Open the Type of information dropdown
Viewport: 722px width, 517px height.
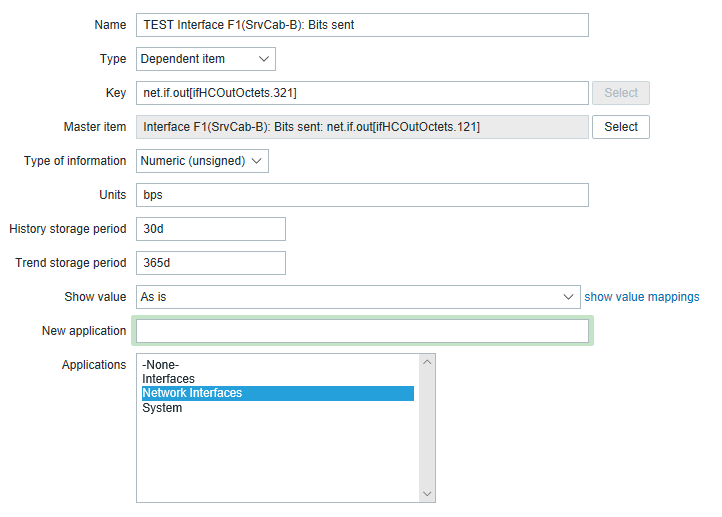tap(202, 161)
